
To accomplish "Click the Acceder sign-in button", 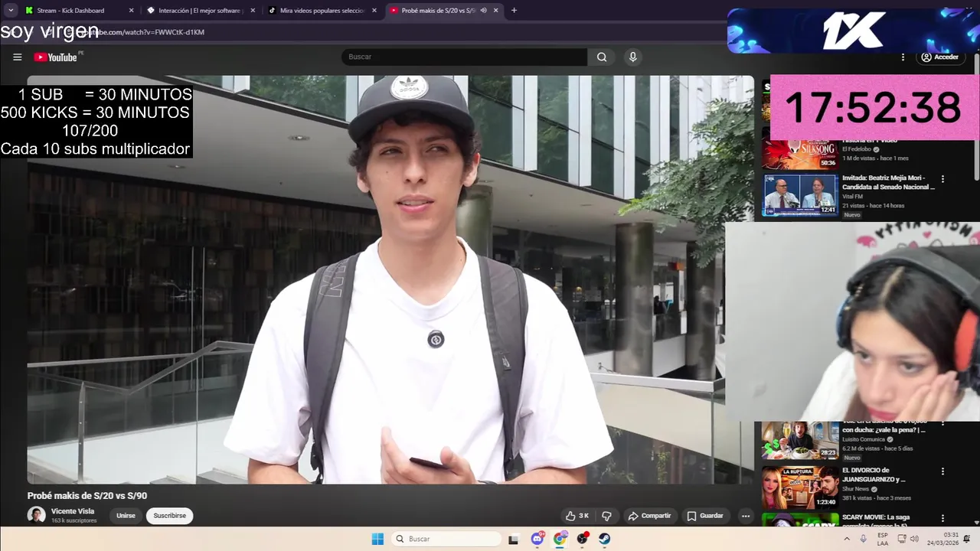I will 939,57.
